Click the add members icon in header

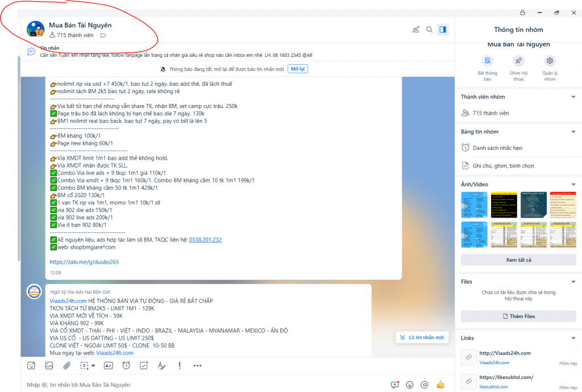pos(415,30)
